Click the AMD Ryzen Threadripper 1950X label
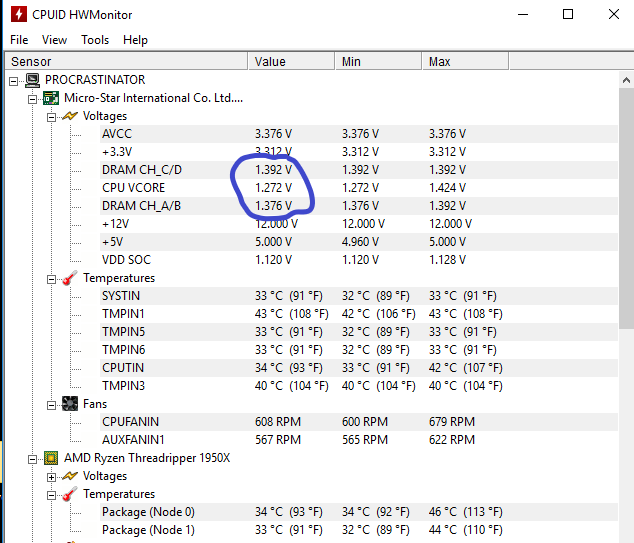 147,458
